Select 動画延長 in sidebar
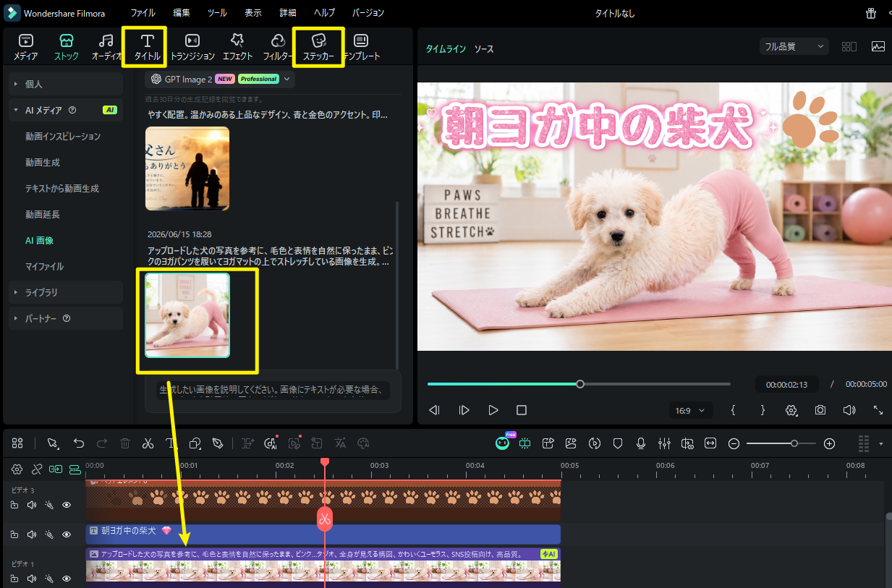 click(43, 214)
